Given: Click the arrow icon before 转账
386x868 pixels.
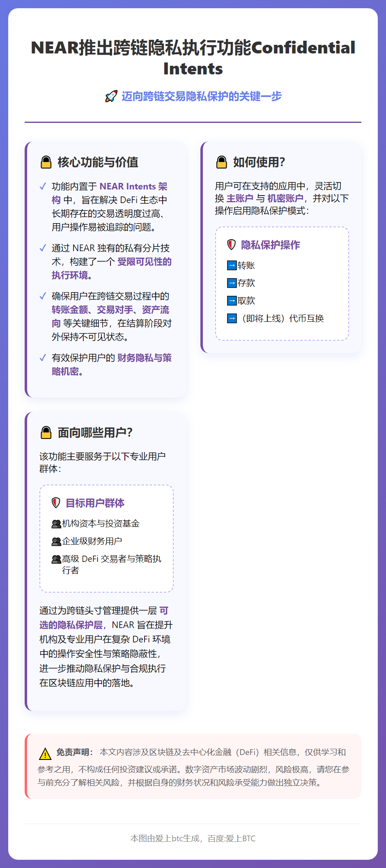Looking at the screenshot, I should tap(232, 265).
